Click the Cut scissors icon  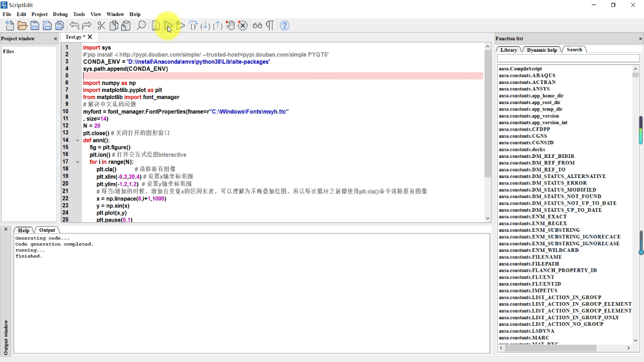(101, 26)
